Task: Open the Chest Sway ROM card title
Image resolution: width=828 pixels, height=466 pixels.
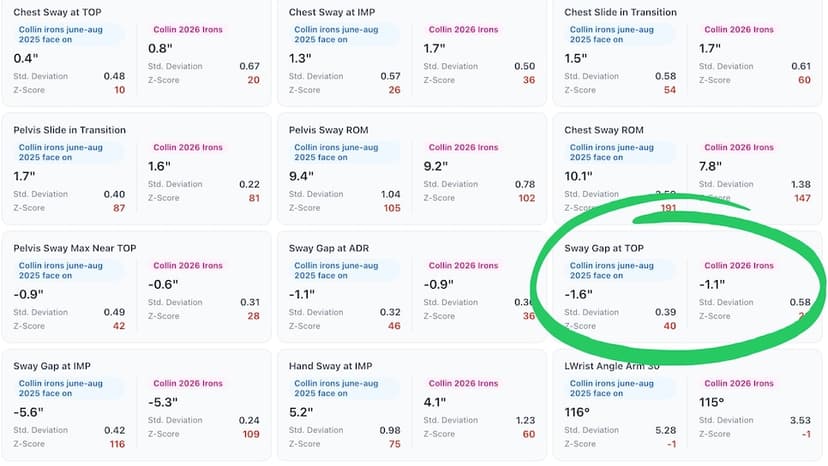Action: (x=604, y=130)
